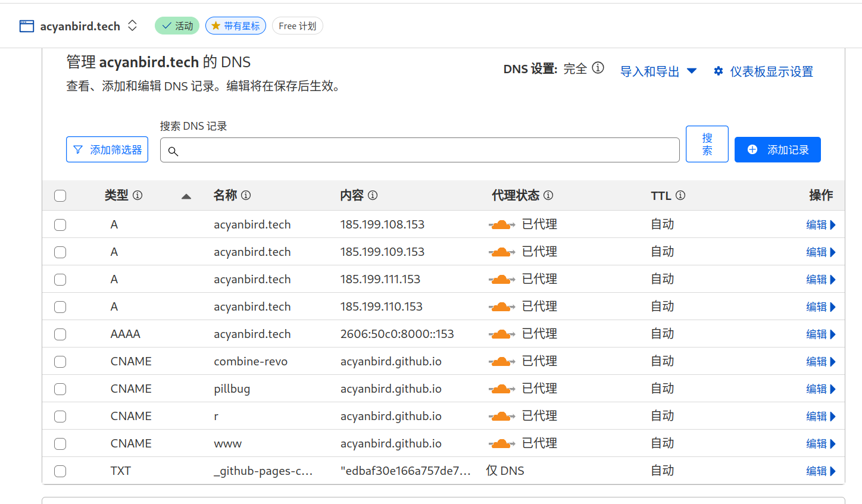Click proxy cloud icon for AAAA record
The width and height of the screenshot is (862, 504).
point(502,334)
